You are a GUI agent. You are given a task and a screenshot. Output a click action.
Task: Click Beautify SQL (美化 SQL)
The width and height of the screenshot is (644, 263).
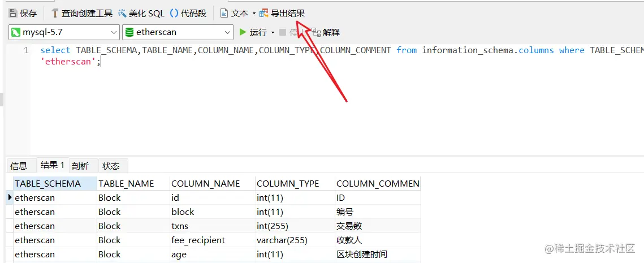(141, 13)
